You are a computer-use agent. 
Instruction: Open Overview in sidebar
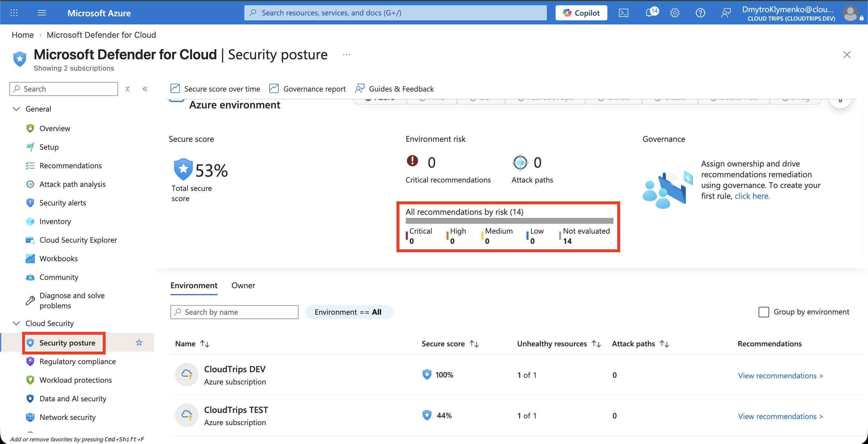55,128
